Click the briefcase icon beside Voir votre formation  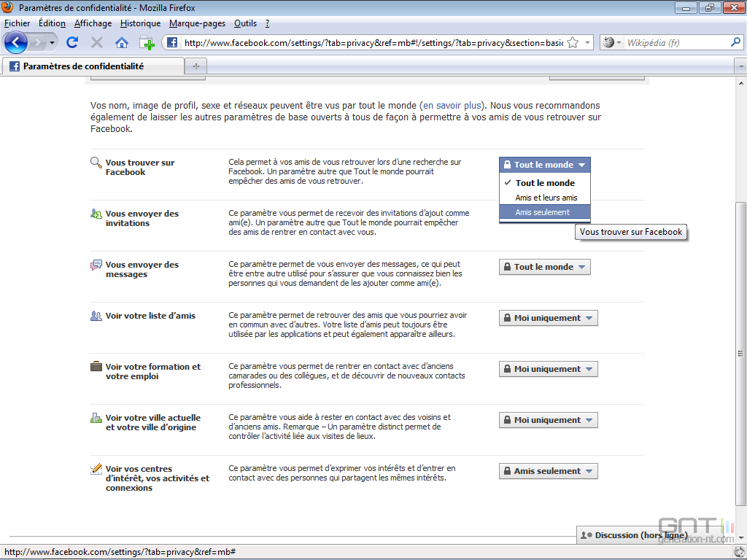click(96, 367)
